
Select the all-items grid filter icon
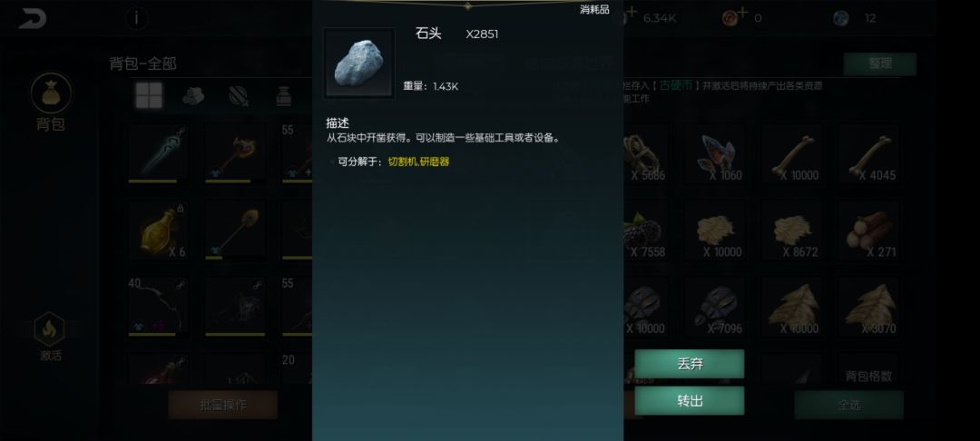tap(149, 95)
